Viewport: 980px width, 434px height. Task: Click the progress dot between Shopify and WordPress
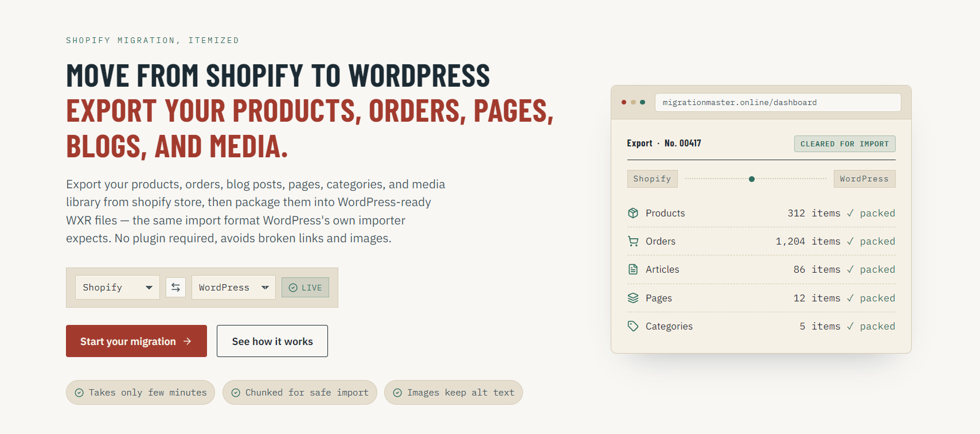click(x=752, y=179)
